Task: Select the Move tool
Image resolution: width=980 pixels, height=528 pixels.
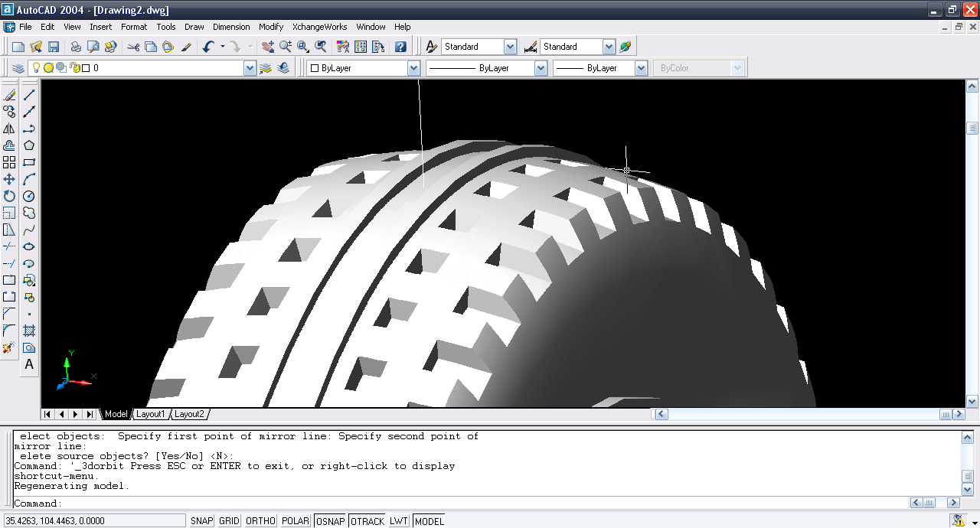Action: (x=9, y=179)
